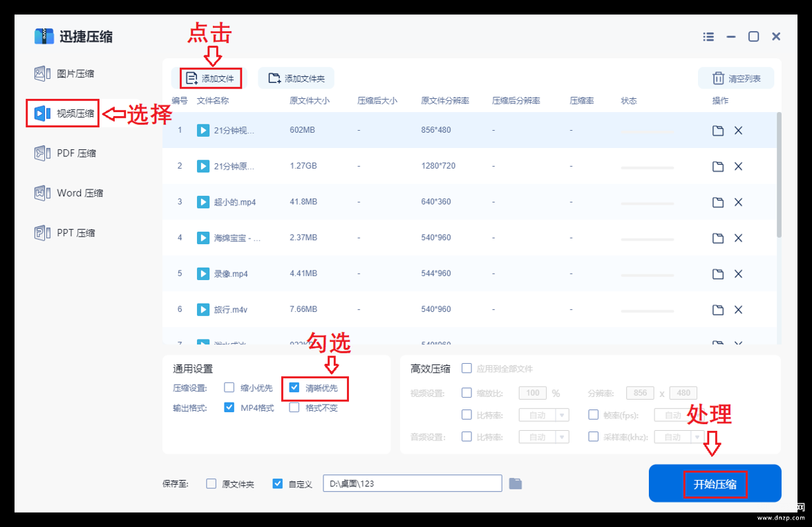
Task: Check the 原文件夹 save option
Action: click(x=211, y=483)
